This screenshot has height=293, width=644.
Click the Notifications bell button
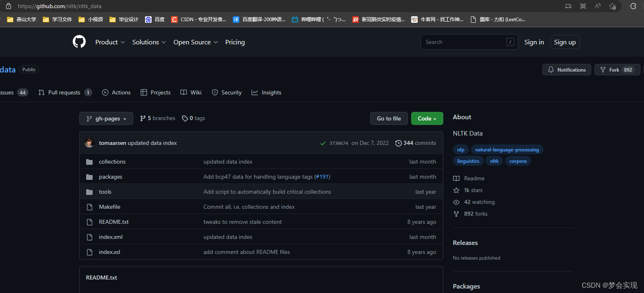566,70
